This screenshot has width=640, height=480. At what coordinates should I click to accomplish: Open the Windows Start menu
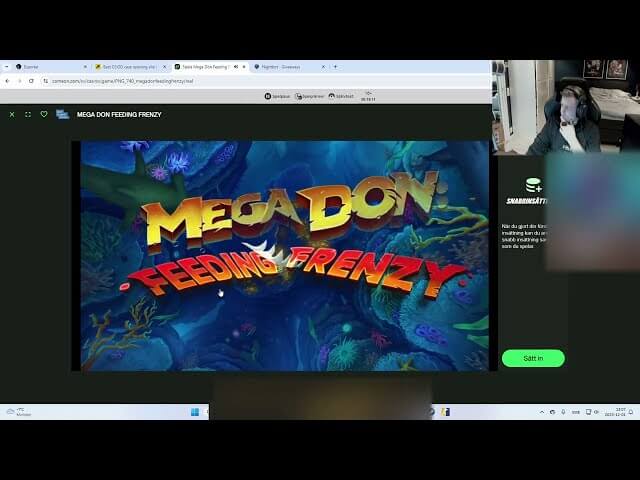pyautogui.click(x=195, y=412)
